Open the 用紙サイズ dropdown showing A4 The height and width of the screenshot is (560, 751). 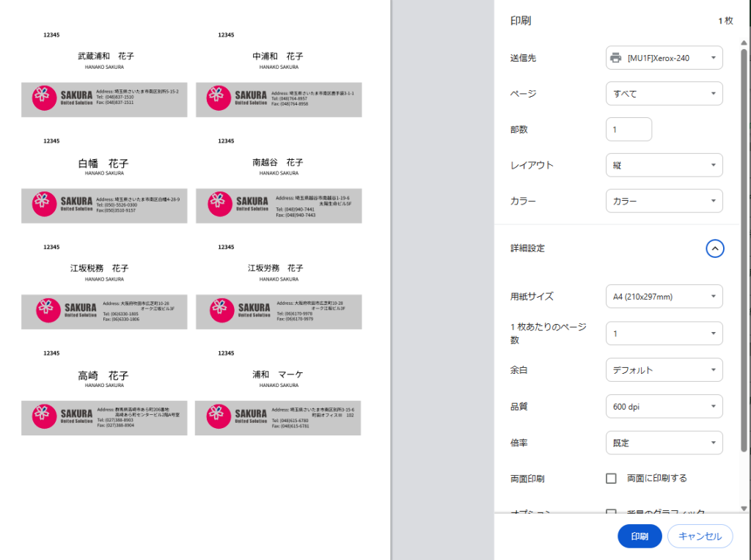664,297
